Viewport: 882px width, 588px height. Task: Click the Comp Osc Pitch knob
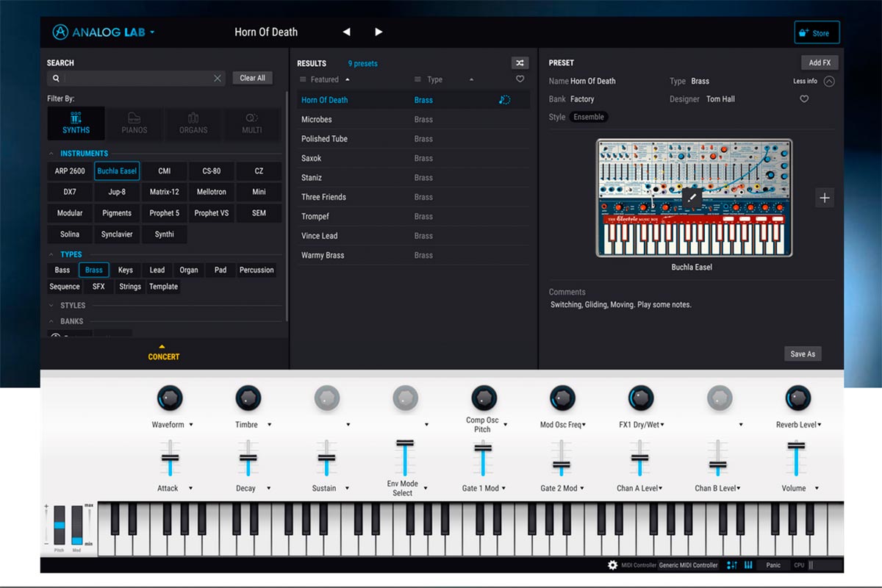click(x=483, y=398)
